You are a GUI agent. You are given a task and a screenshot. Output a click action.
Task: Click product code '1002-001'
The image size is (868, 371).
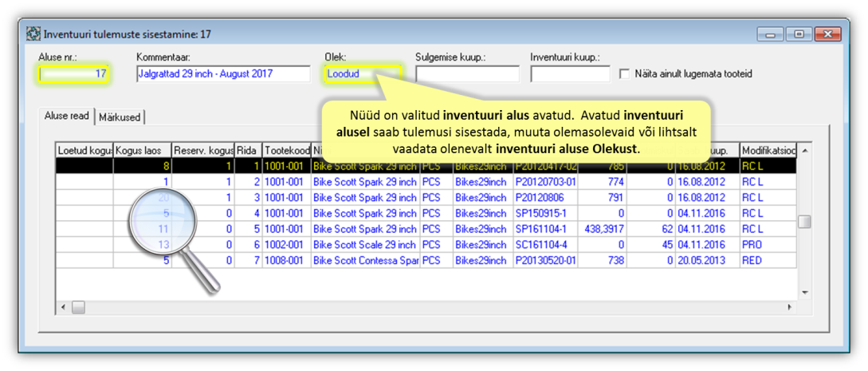(286, 245)
